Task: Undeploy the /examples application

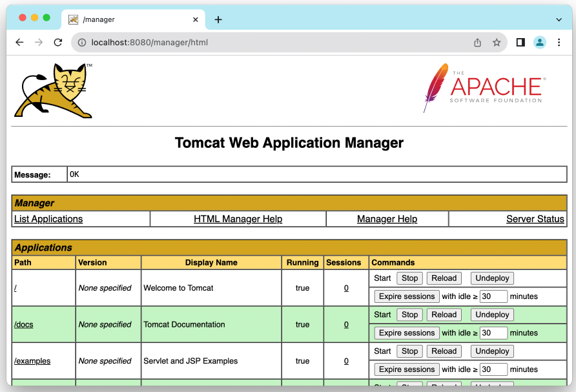Action: coord(492,351)
